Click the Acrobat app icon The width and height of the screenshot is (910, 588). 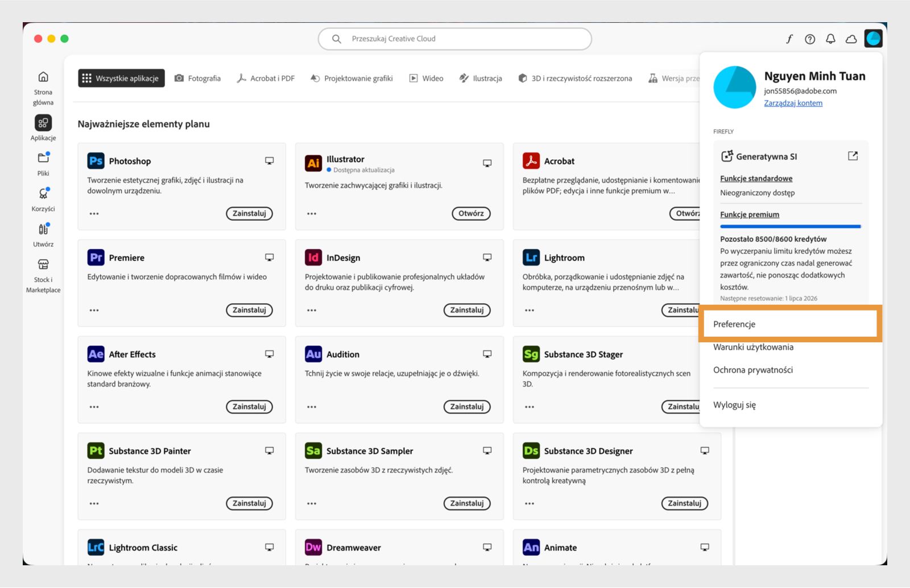[x=531, y=161]
